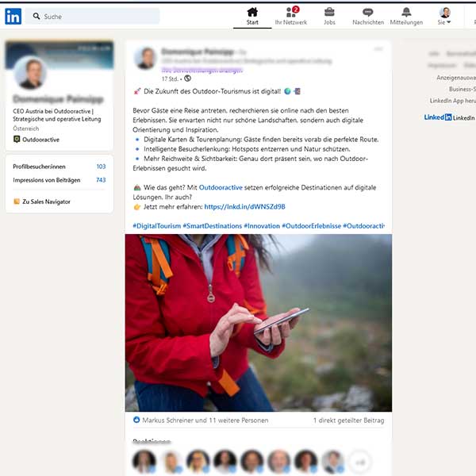Image resolution: width=476 pixels, height=476 pixels.
Task: Click Outdooractive company logo icon in sidebar
Action: 17,140
